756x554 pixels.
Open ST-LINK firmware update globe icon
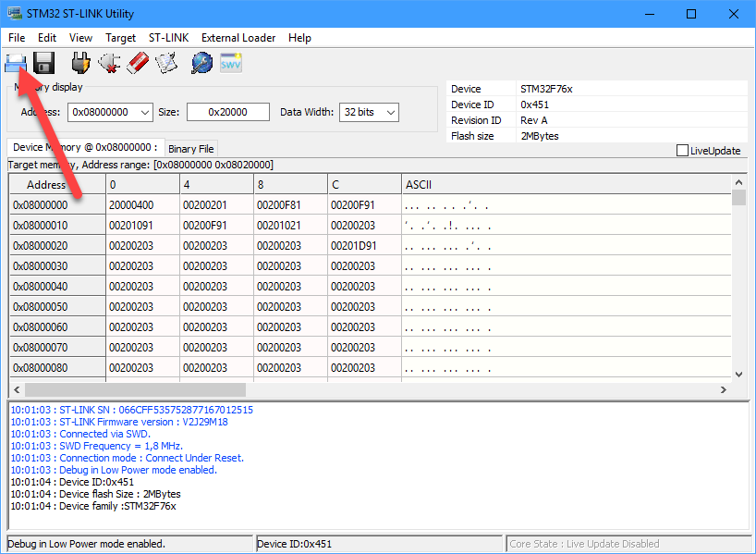[x=201, y=63]
